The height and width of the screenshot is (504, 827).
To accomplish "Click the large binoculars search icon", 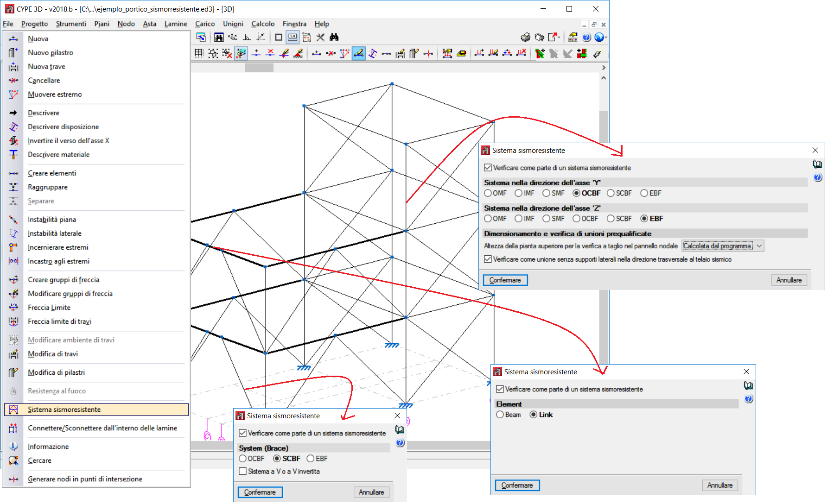I will pyautogui.click(x=334, y=37).
